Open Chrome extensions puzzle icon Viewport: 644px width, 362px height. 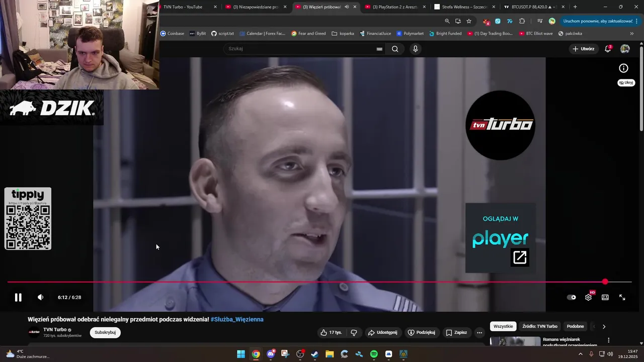point(522,21)
